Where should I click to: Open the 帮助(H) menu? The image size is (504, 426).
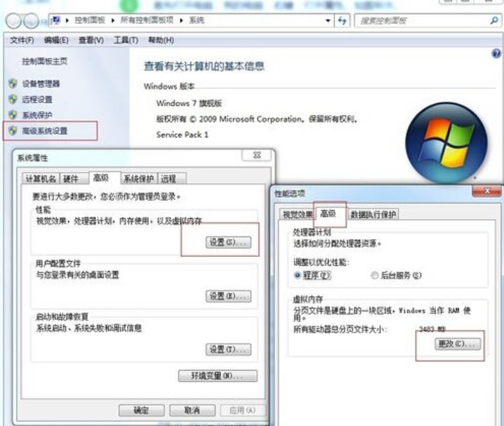[x=161, y=40]
